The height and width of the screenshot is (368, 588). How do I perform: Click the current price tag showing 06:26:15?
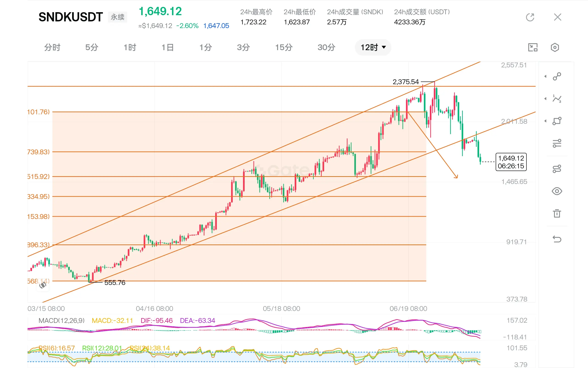pyautogui.click(x=511, y=162)
